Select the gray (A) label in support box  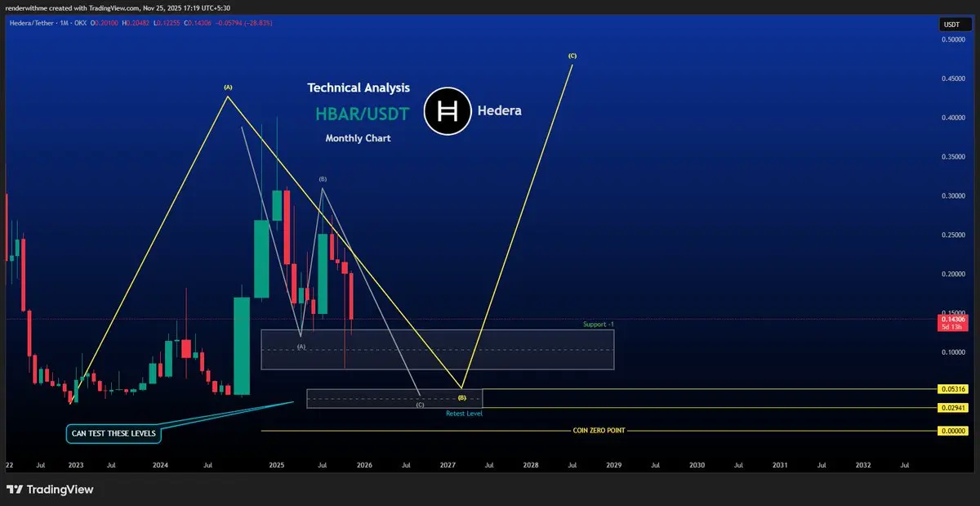point(301,347)
